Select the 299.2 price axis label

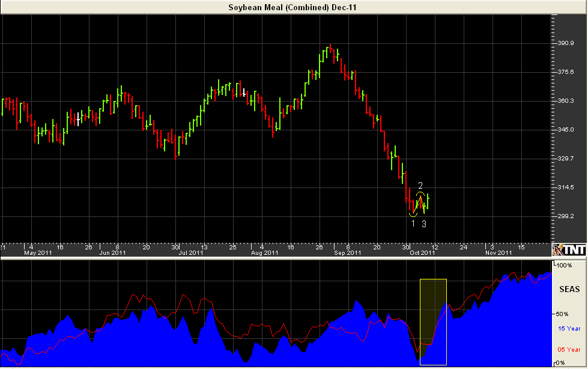pos(566,216)
